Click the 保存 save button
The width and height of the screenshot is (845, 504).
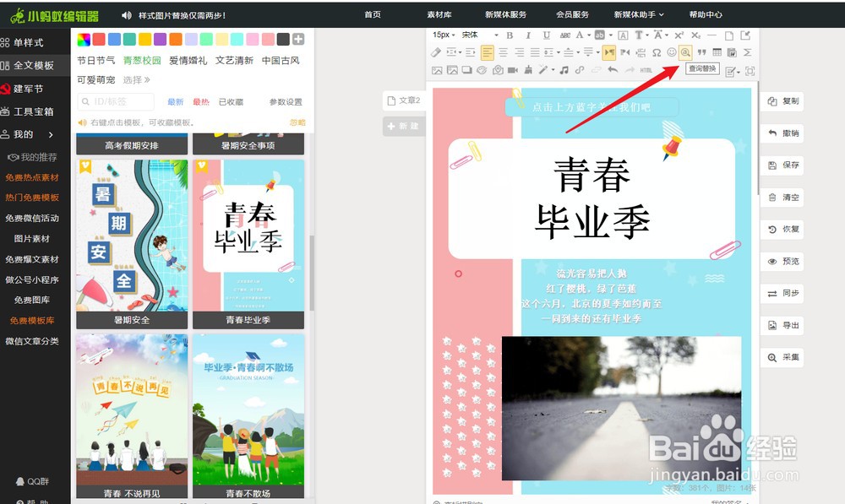click(782, 165)
